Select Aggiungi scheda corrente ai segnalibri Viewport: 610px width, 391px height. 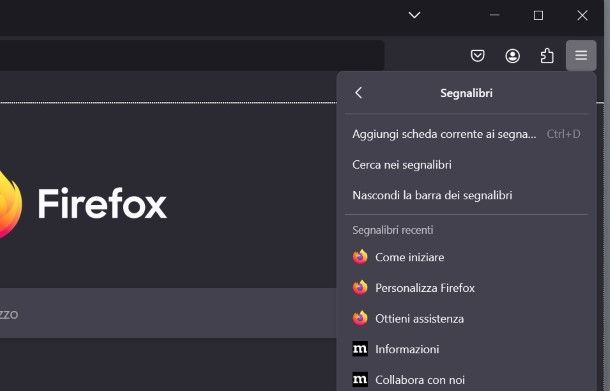coord(466,134)
